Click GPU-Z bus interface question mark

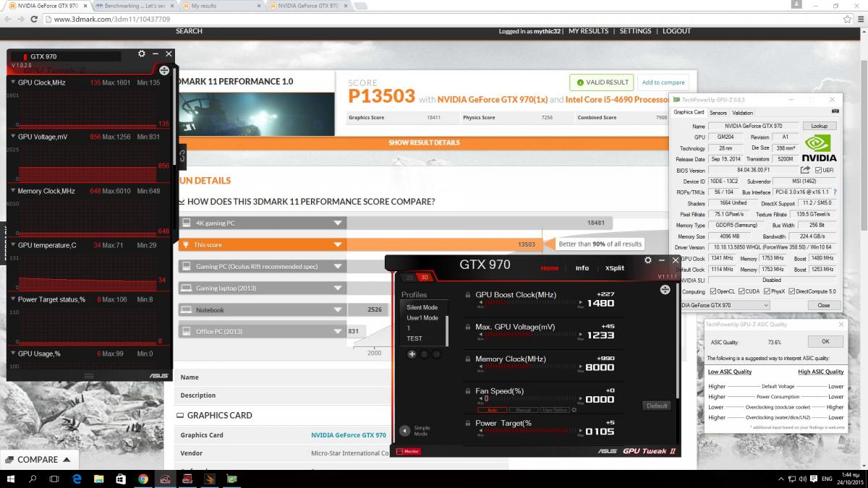coord(835,192)
